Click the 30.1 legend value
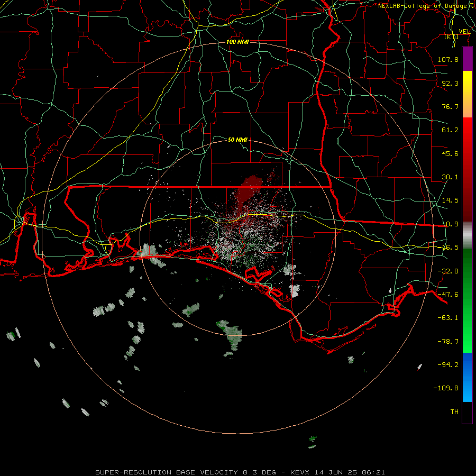The image size is (476, 476). 450,177
